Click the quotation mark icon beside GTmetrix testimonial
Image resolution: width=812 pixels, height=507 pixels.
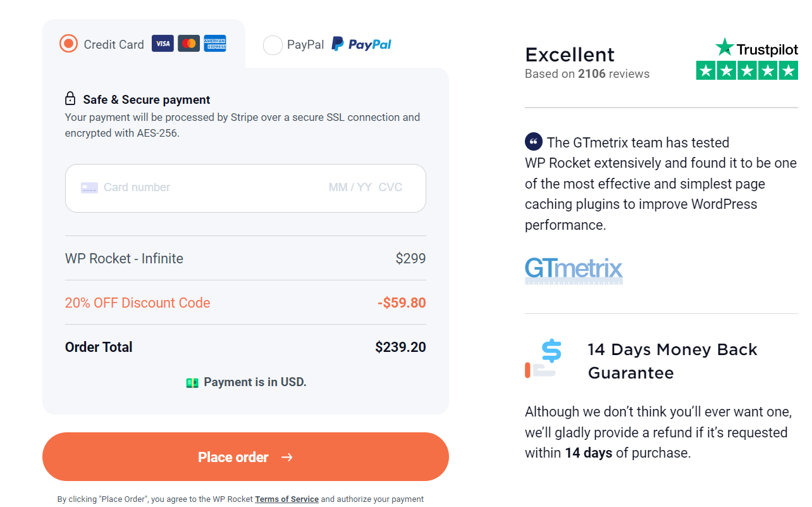pos(534,141)
